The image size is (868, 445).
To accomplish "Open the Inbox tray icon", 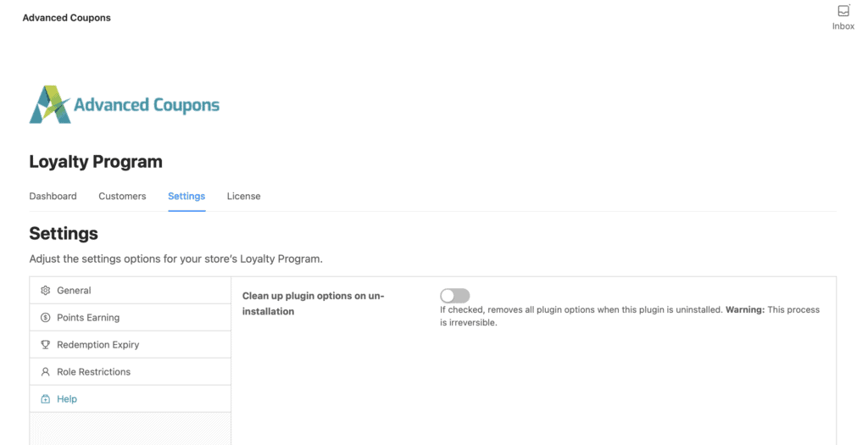I will coord(843,11).
